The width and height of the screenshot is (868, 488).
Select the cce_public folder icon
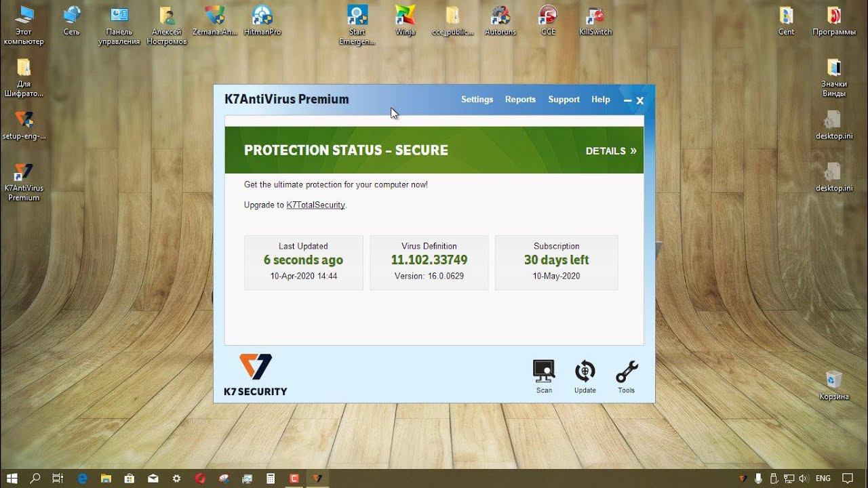(x=452, y=20)
